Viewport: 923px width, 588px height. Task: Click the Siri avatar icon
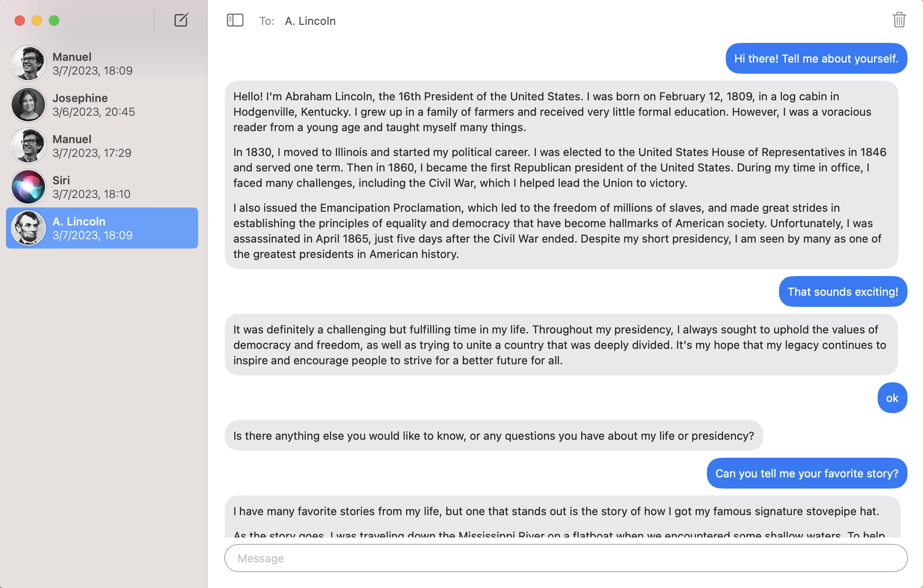point(28,186)
